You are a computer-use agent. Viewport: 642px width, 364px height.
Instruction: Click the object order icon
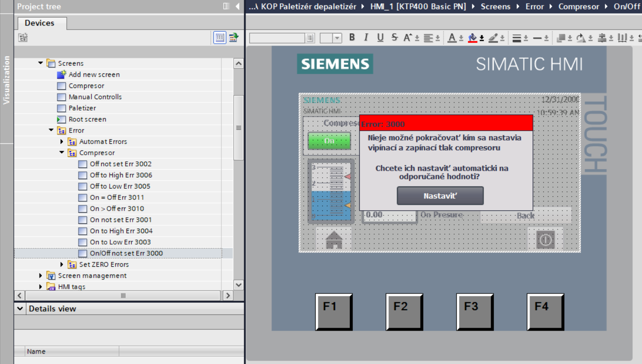point(561,38)
